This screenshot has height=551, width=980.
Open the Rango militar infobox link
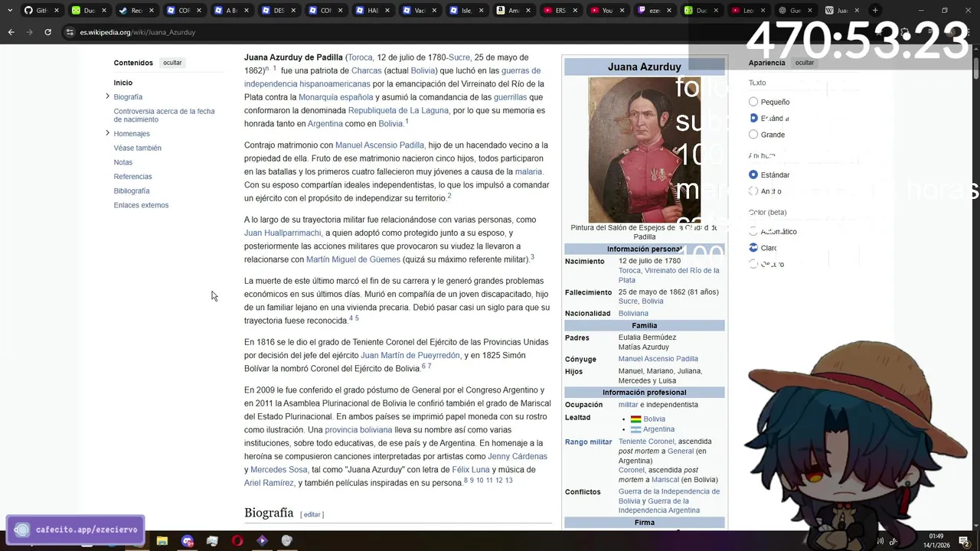click(x=589, y=442)
